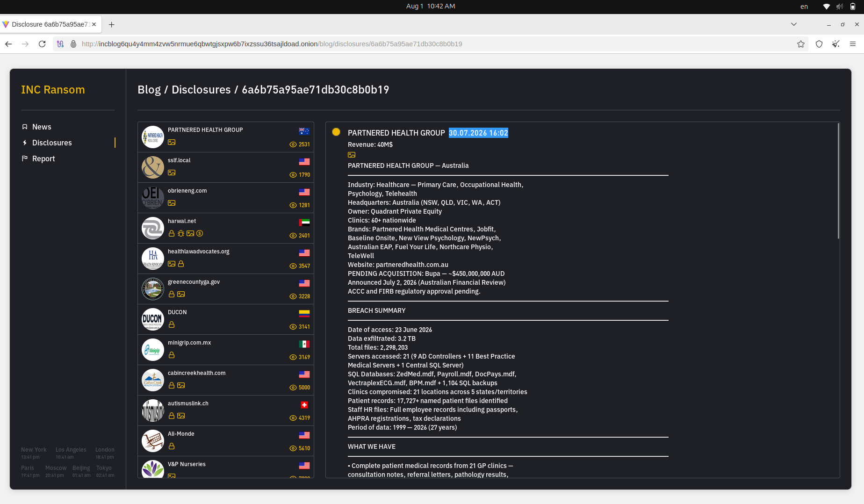Open the browser hamburger menu
864x504 pixels.
[853, 44]
